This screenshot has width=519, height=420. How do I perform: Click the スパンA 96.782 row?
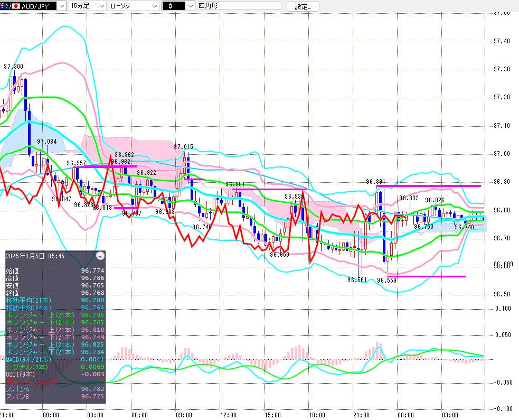coord(55,389)
